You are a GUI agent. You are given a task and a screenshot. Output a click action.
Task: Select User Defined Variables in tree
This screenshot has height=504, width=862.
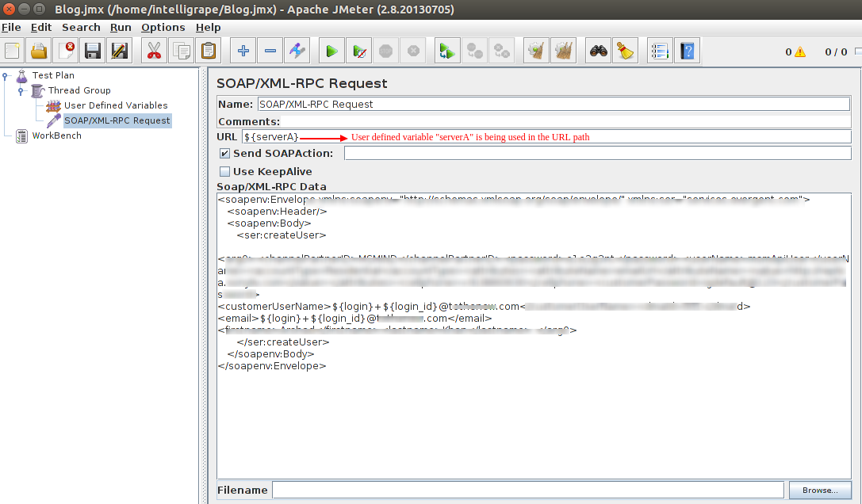[x=115, y=105]
